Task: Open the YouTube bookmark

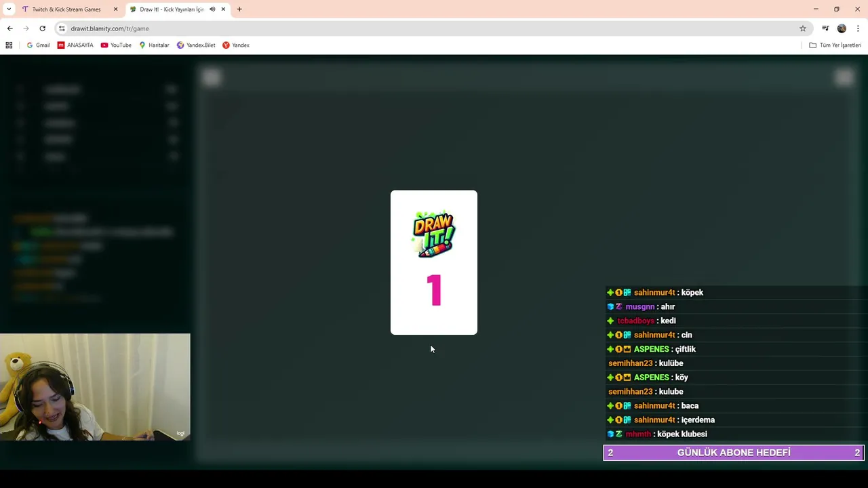Action: coord(116,45)
